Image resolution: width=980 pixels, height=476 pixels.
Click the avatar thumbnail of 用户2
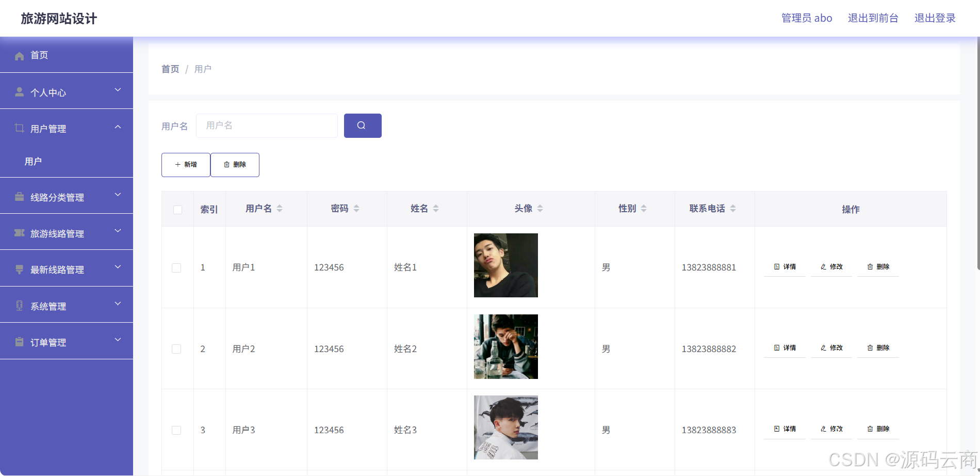coord(506,346)
